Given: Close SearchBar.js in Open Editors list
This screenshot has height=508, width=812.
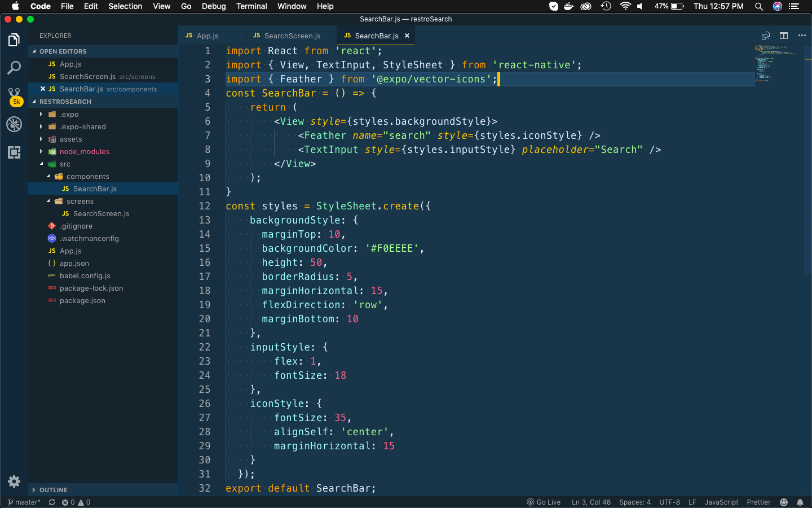Looking at the screenshot, I should coord(43,89).
